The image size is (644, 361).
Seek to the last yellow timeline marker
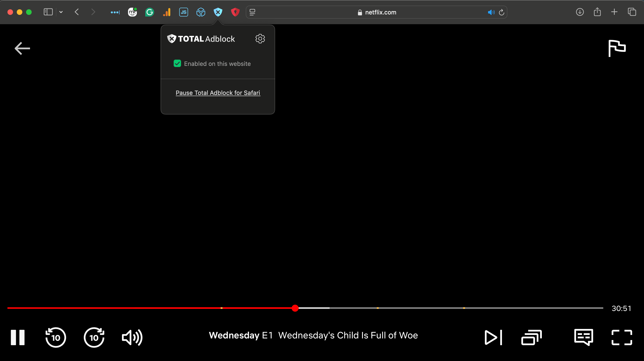click(x=464, y=308)
